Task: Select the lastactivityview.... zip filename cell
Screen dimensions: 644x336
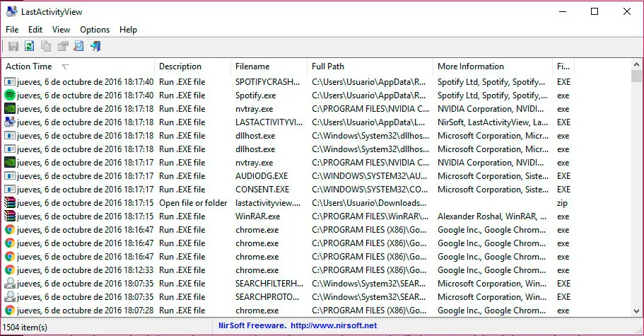Action: pyautogui.click(x=268, y=203)
